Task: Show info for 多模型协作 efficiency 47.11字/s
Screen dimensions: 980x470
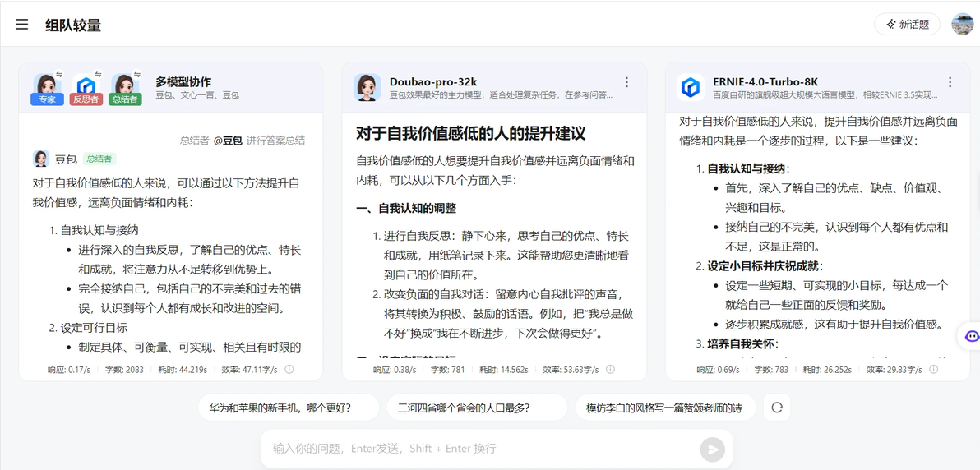Action: pyautogui.click(x=289, y=370)
